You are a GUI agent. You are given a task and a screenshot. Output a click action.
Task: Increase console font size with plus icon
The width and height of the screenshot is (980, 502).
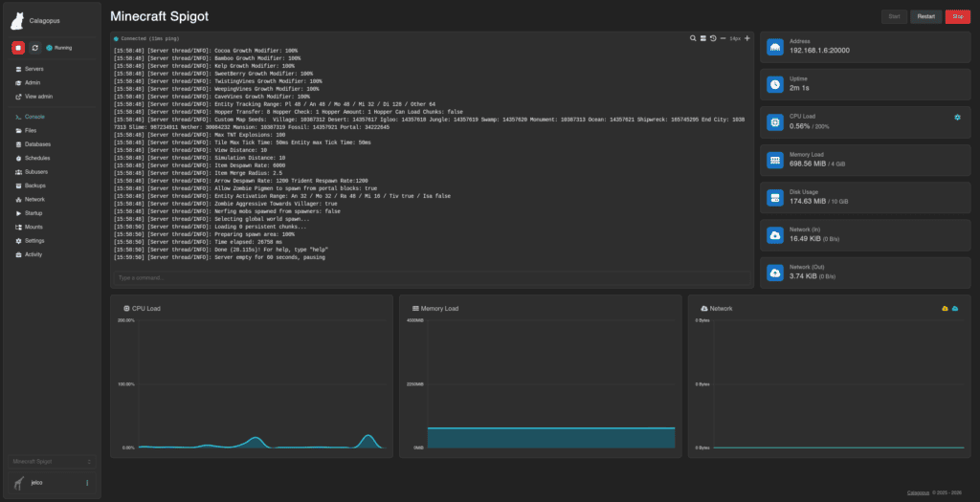pyautogui.click(x=746, y=38)
